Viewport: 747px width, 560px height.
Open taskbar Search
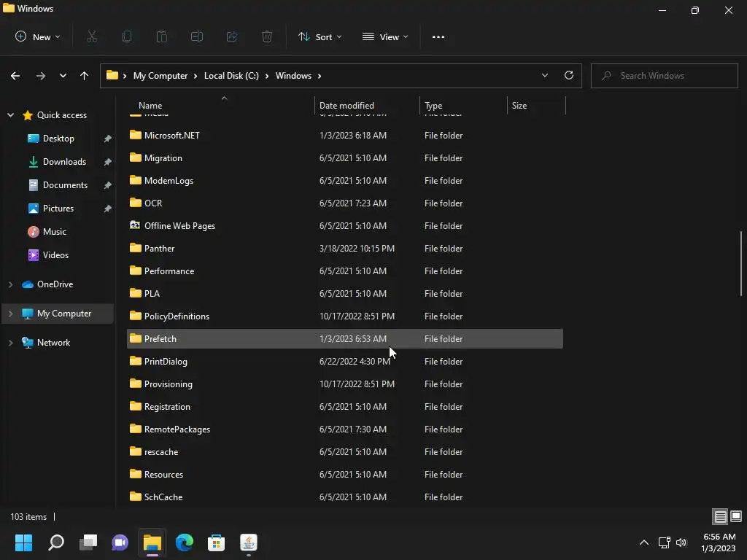[x=56, y=542]
